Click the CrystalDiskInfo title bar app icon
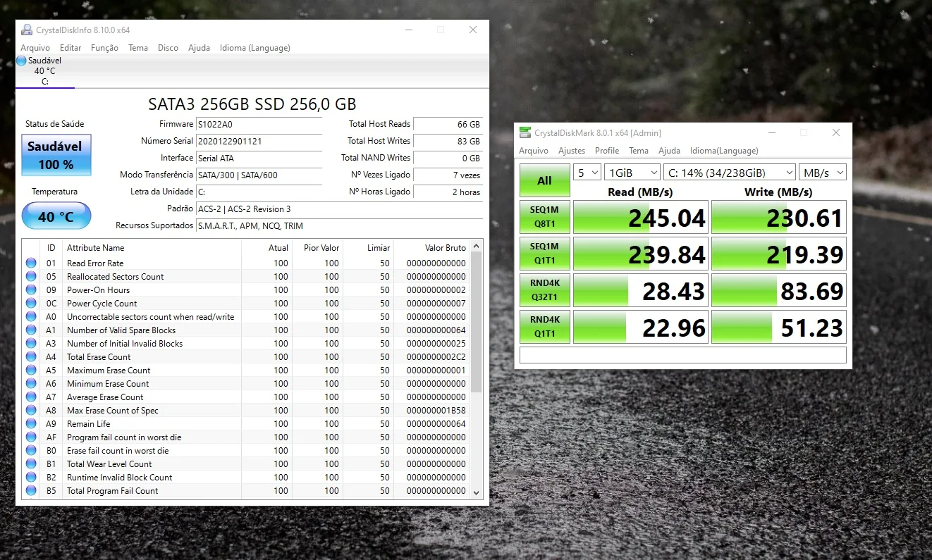Screen dimensions: 932x560 pyautogui.click(x=27, y=30)
